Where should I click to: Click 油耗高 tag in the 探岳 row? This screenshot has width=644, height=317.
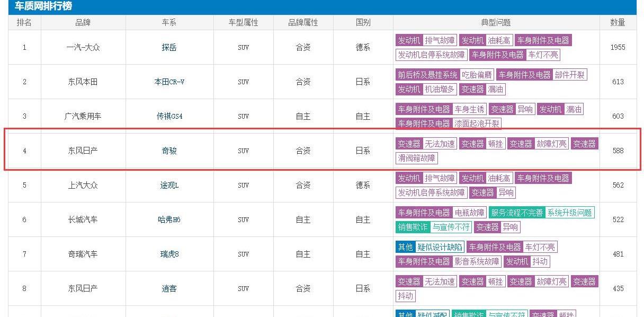499,40
